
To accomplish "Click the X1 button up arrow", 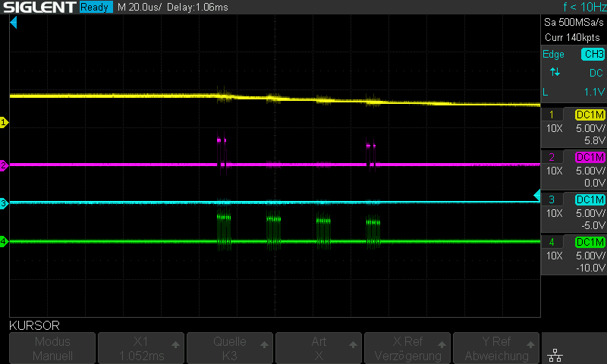I will [x=175, y=344].
